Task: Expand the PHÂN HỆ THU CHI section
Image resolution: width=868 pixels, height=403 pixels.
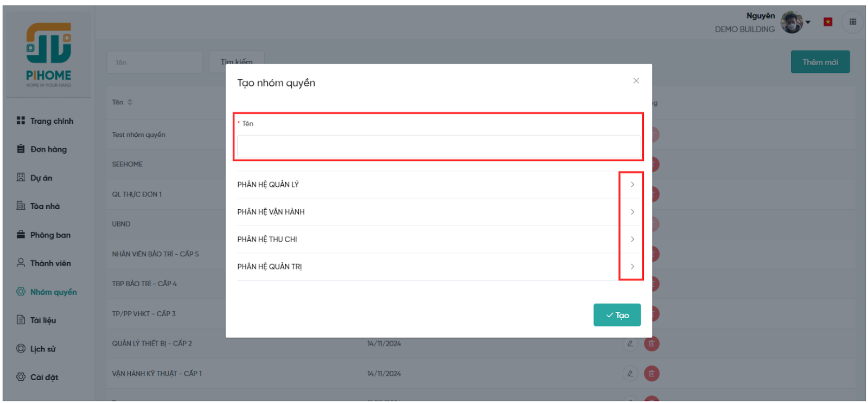Action: 632,240
